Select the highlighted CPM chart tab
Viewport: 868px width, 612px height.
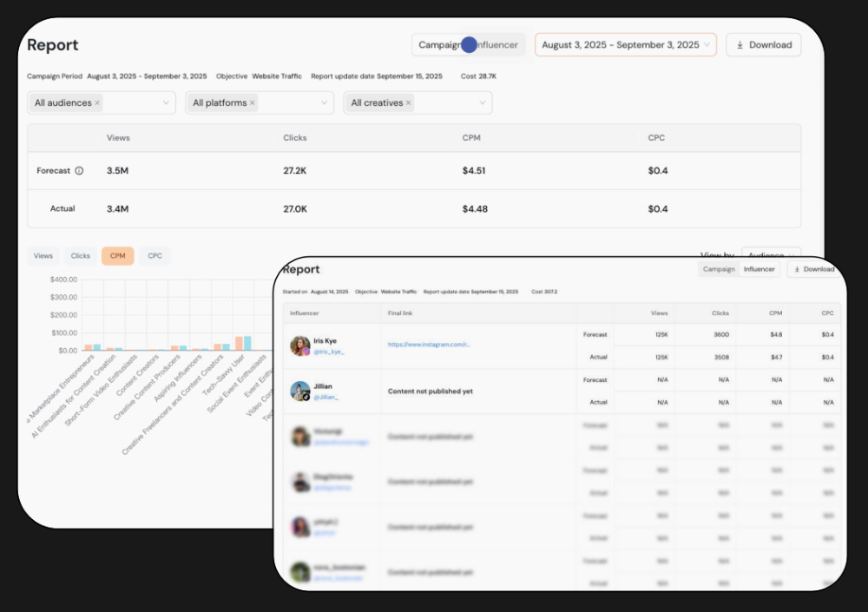coord(117,256)
